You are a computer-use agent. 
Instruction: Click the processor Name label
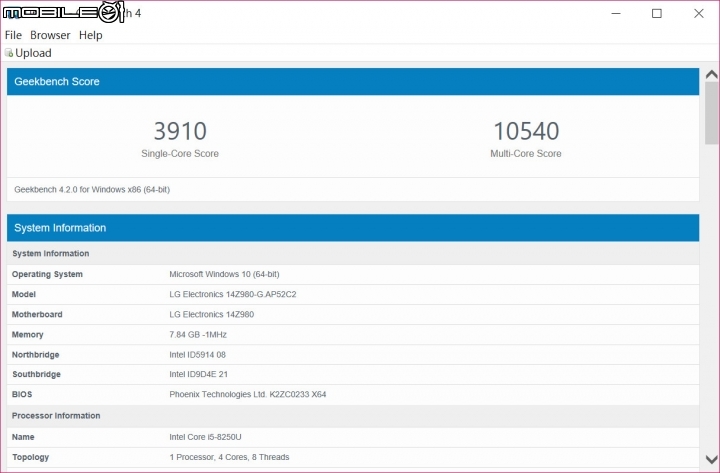pos(23,437)
